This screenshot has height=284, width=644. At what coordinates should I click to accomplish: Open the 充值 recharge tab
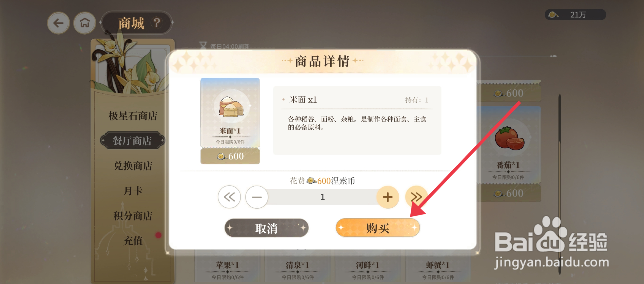click(x=133, y=241)
